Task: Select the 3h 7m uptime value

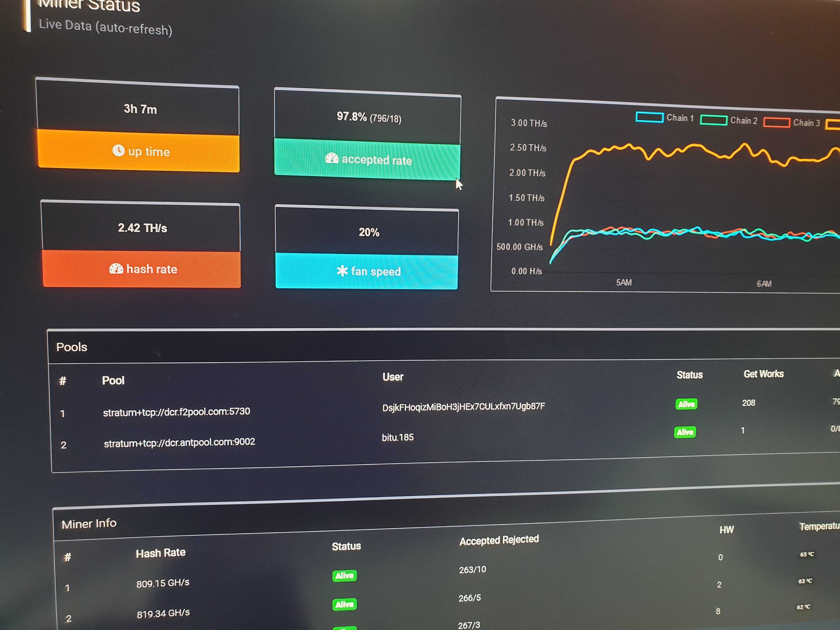Action: pos(140,109)
